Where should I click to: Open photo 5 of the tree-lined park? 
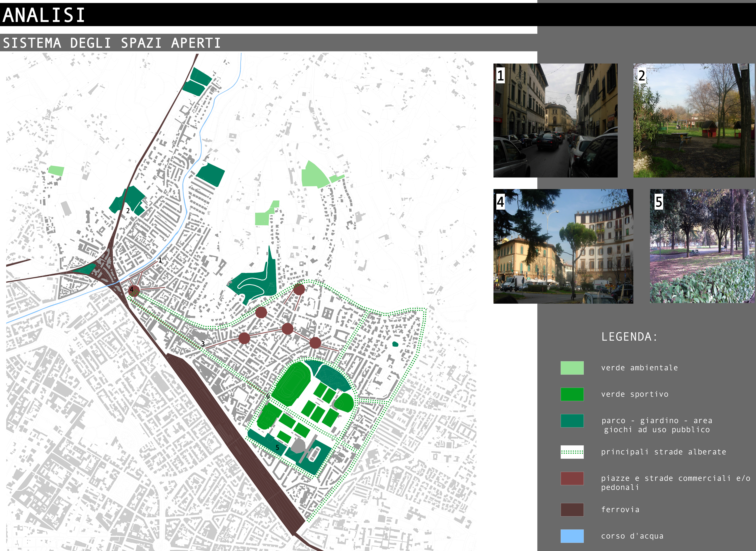tap(702, 246)
